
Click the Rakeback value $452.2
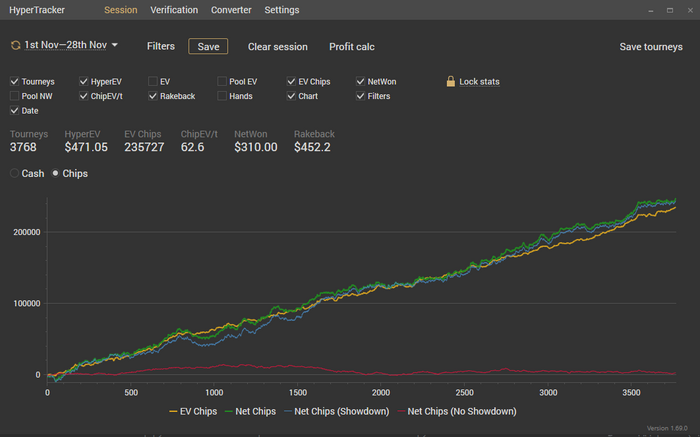coord(312,147)
